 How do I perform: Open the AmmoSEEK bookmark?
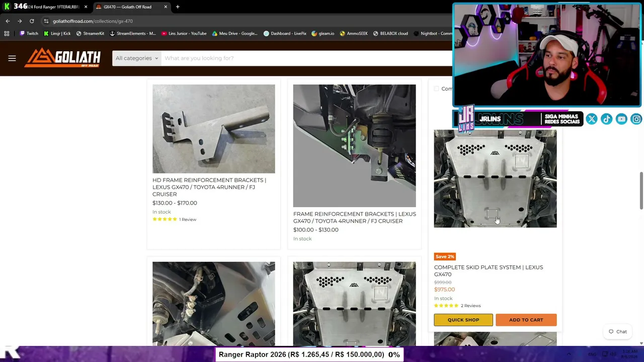tap(354, 34)
